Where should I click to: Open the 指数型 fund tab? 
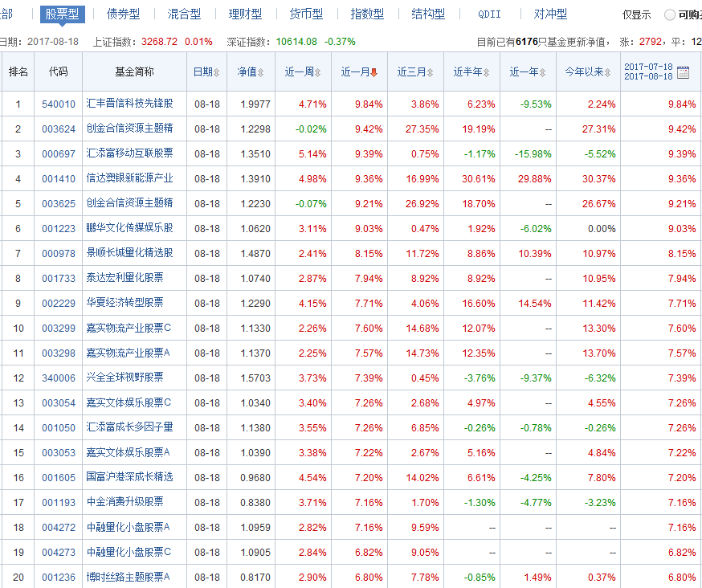[x=367, y=14]
